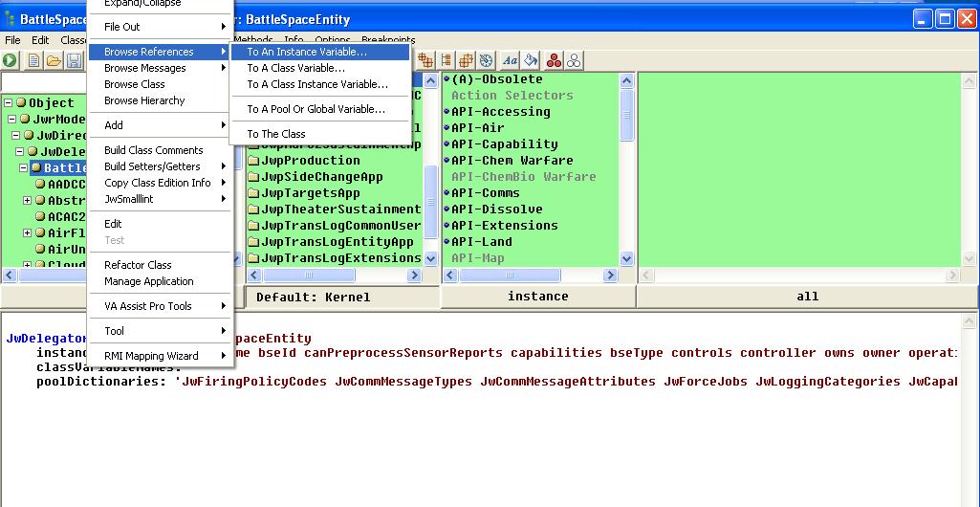980x507 pixels.
Task: Choose 'Refactor Class' from the menu
Action: click(x=138, y=265)
